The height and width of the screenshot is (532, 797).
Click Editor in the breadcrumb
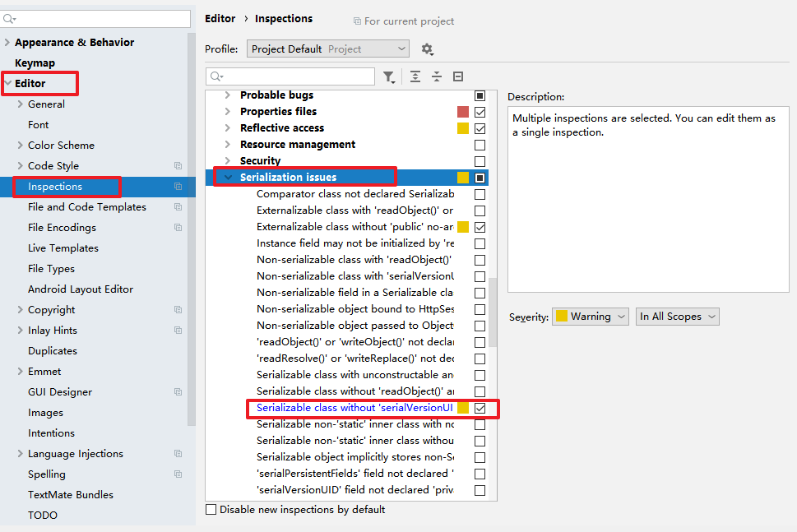pos(220,19)
